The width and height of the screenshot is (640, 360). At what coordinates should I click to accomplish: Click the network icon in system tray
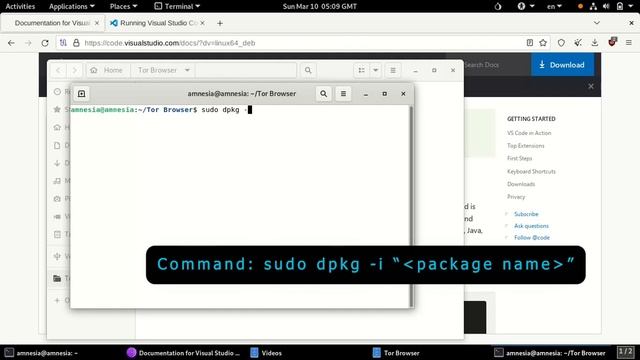(593, 6)
